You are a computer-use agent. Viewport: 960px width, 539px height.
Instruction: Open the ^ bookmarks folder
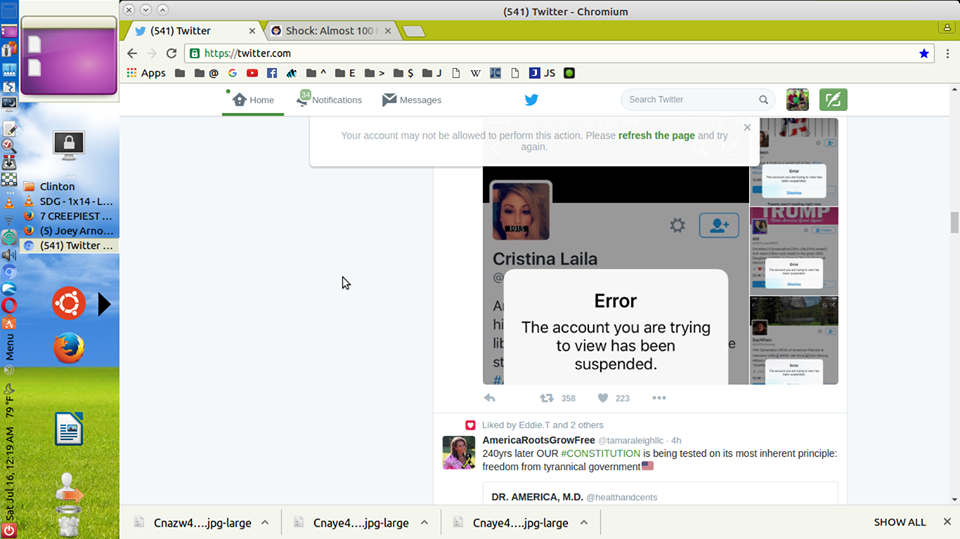pos(317,73)
